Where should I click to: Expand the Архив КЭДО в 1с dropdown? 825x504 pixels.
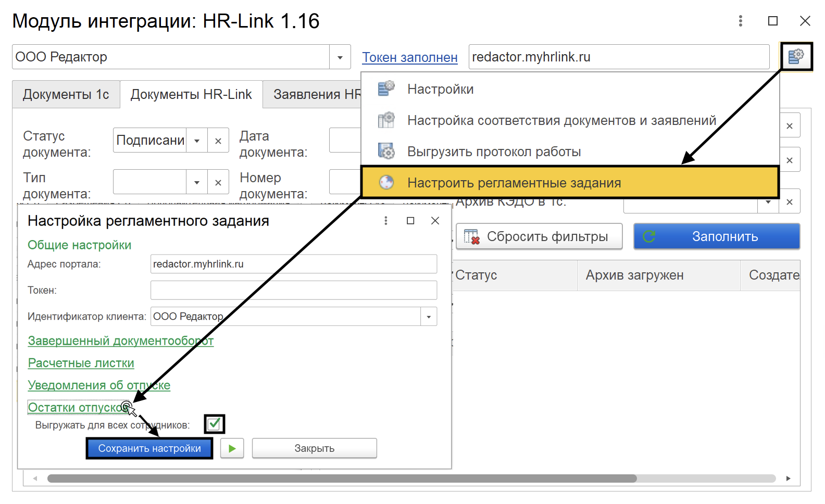point(768,202)
